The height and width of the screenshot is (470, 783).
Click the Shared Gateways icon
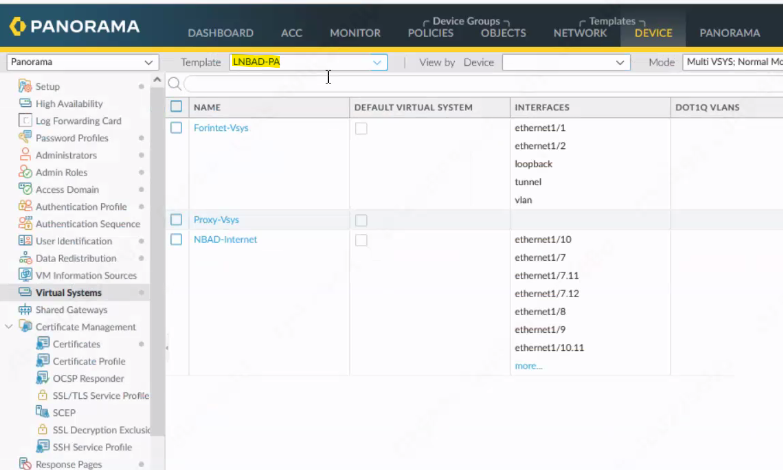[x=26, y=310]
